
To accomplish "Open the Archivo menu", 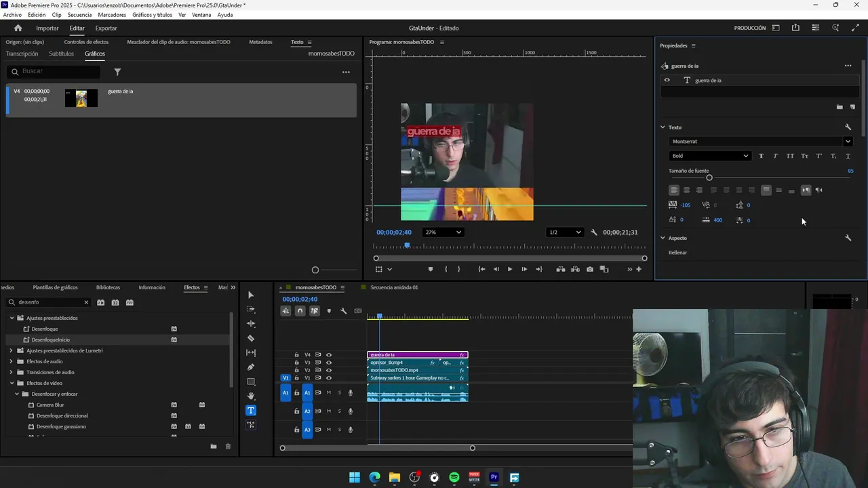I will click(x=12, y=15).
